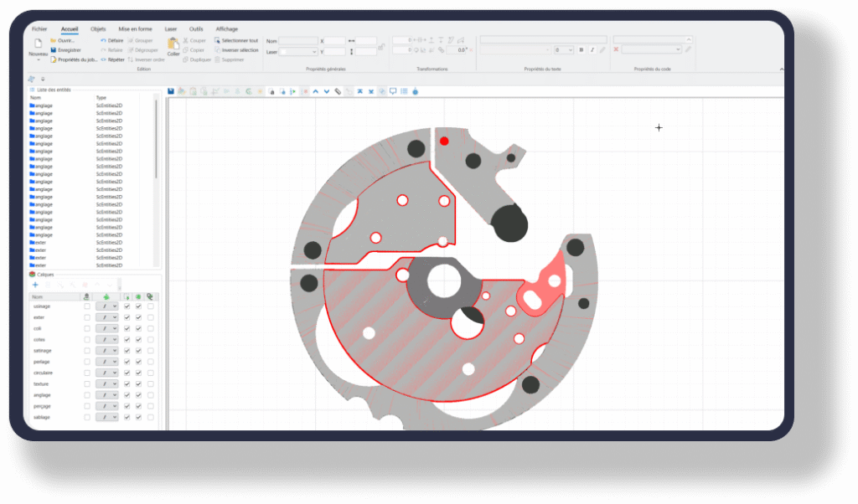858x504 pixels.
Task: Click Sélectionner tout button
Action: click(237, 40)
